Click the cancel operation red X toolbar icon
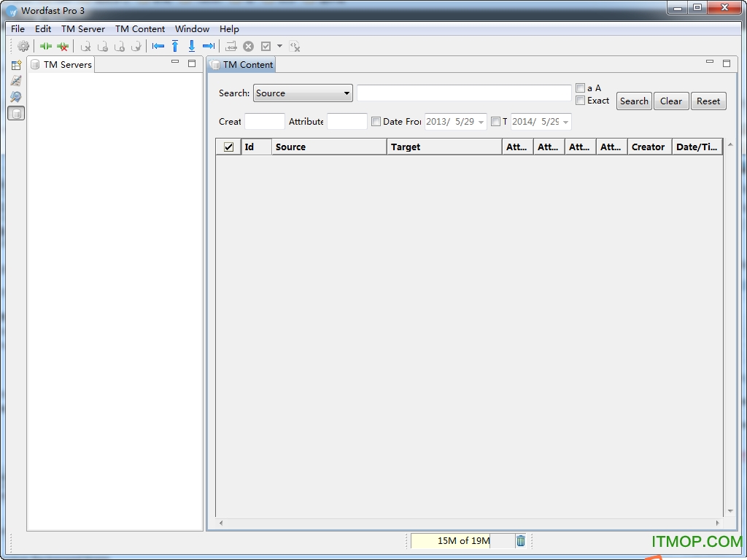747x560 pixels. point(248,46)
